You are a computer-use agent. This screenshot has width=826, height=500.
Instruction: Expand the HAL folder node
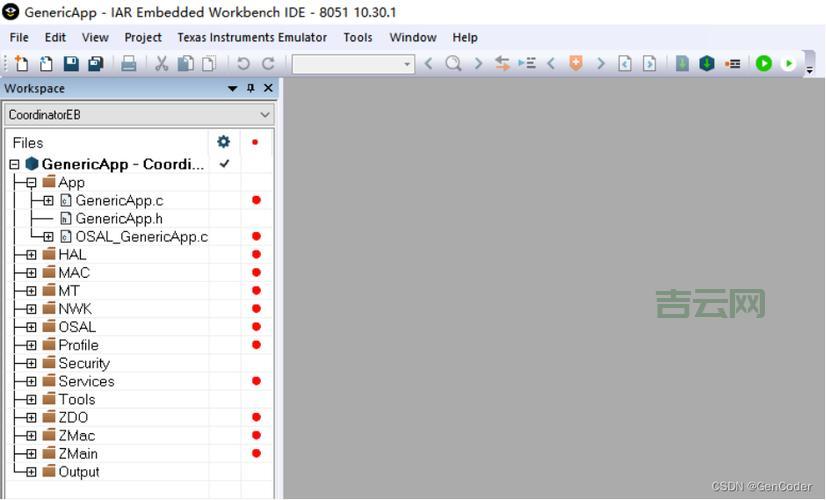[x=31, y=255]
